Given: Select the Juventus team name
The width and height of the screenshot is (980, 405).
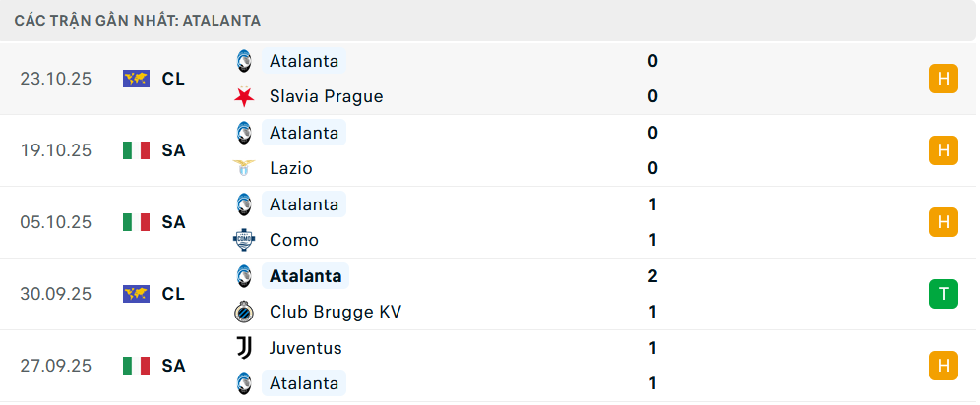Looking at the screenshot, I should [305, 347].
